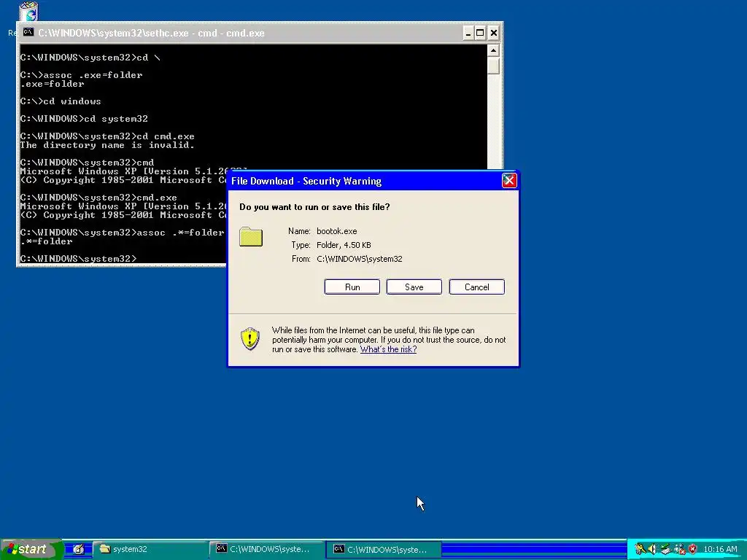Maximize the cmd command prompt window
The image size is (747, 560).
[480, 33]
